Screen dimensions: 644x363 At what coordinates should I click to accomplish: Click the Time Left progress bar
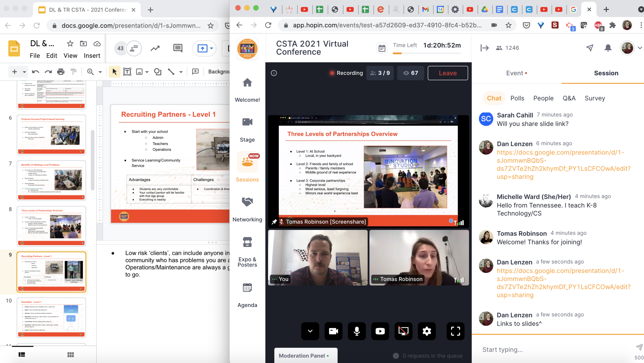(427, 53)
